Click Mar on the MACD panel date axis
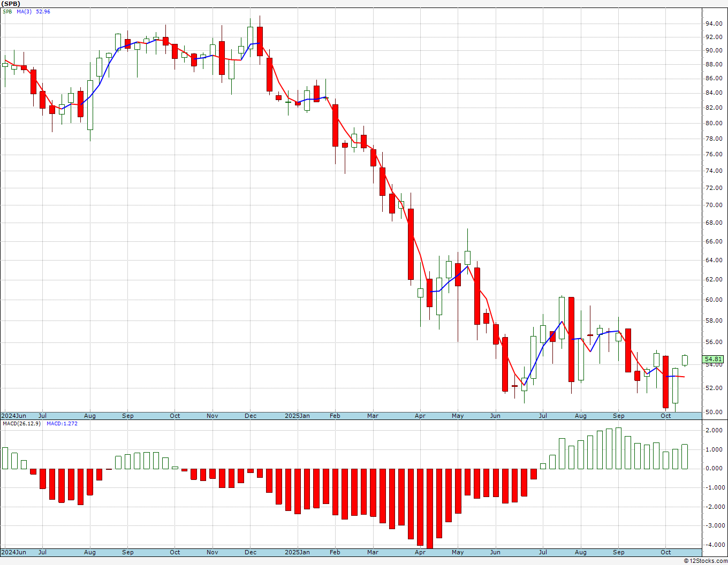This screenshot has width=728, height=565. [373, 552]
